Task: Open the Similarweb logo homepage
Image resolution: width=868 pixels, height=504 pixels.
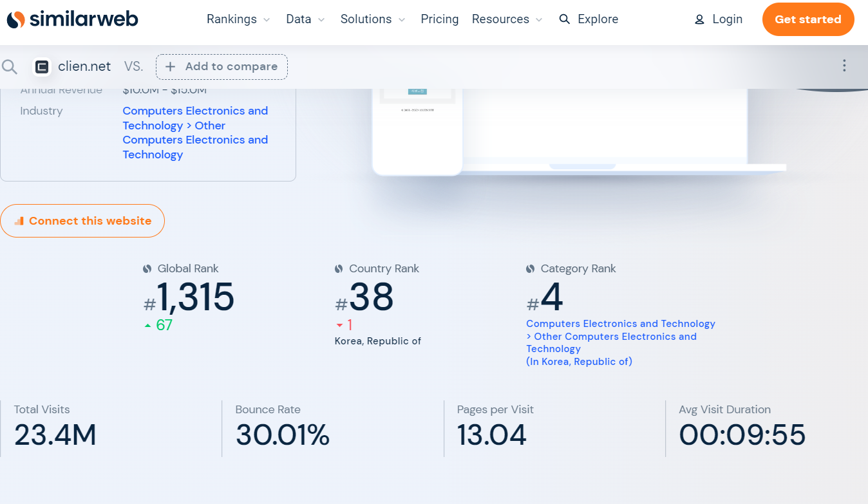Action: 72,19
